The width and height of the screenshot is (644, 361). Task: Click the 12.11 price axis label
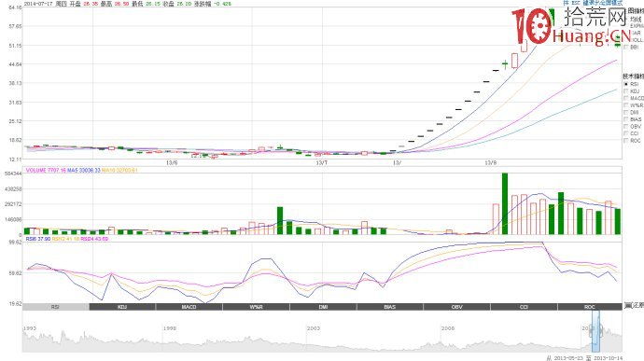[x=15, y=159]
